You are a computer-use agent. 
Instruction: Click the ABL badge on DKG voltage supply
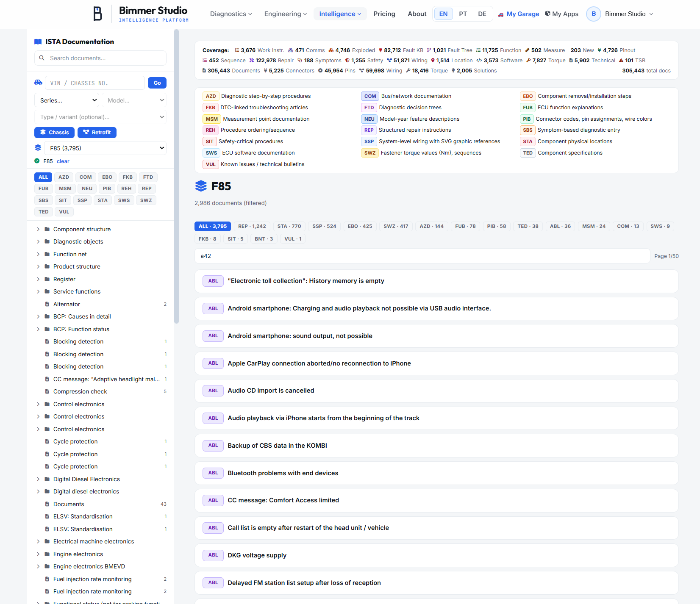(x=213, y=555)
